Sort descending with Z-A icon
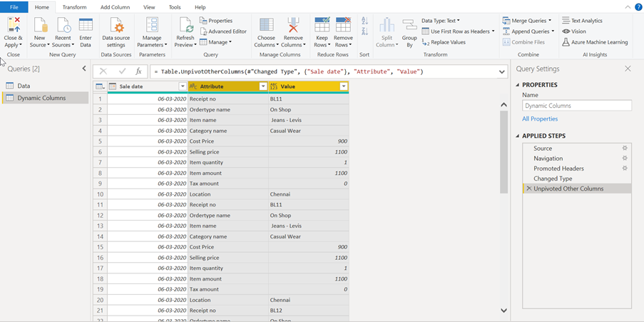The image size is (644, 322). tap(364, 31)
